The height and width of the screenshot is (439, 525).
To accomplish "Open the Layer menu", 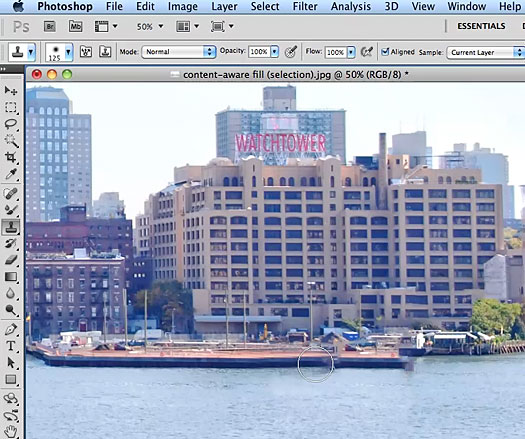I will pos(224,6).
